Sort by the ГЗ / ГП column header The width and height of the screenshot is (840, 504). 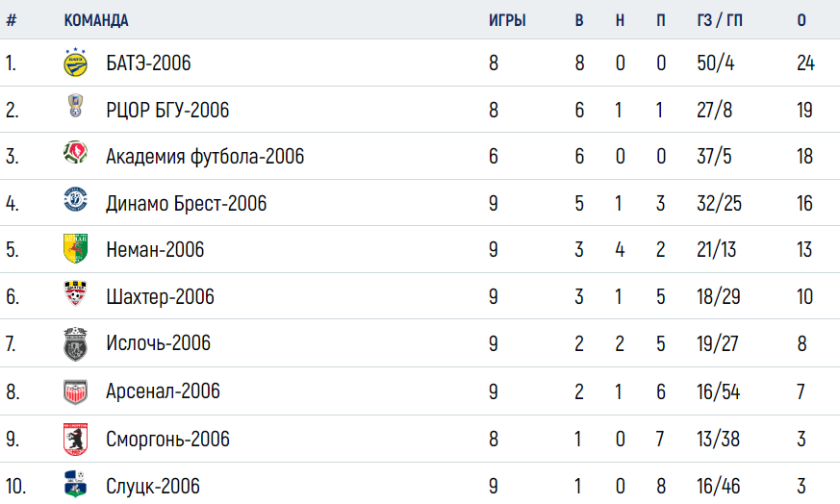point(720,20)
